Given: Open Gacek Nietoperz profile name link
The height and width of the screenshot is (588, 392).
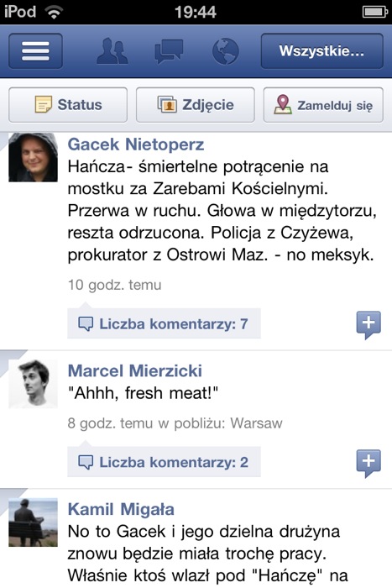Looking at the screenshot, I should [x=136, y=144].
